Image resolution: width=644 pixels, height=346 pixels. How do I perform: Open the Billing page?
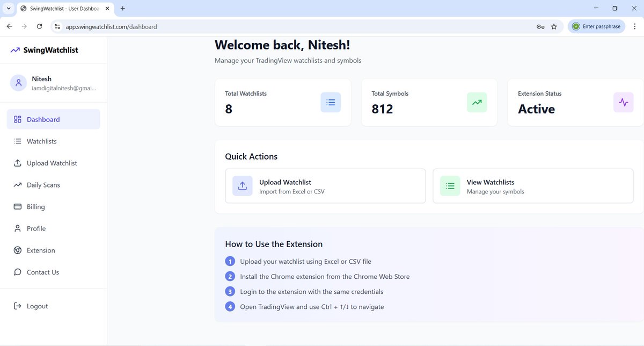point(54,207)
